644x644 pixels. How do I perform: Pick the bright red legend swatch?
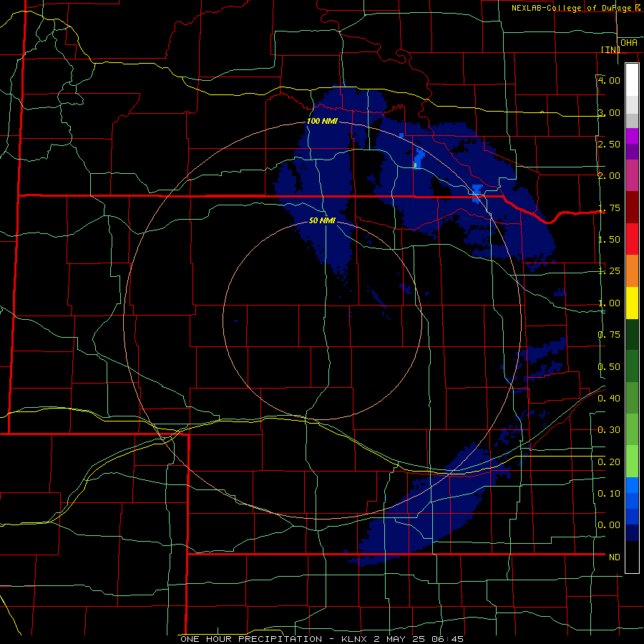632,239
